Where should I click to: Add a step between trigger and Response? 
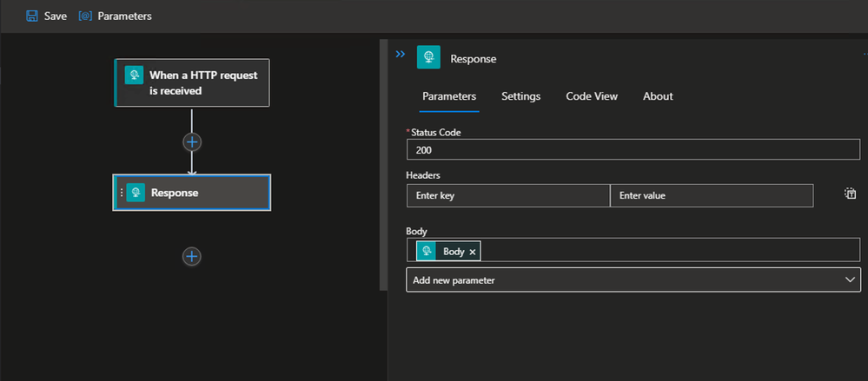click(192, 141)
